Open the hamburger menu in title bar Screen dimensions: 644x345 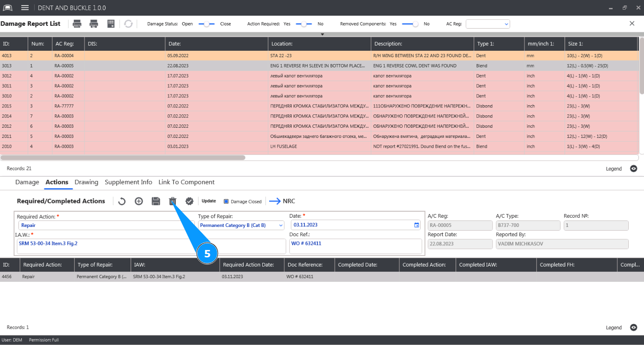pyautogui.click(x=25, y=8)
